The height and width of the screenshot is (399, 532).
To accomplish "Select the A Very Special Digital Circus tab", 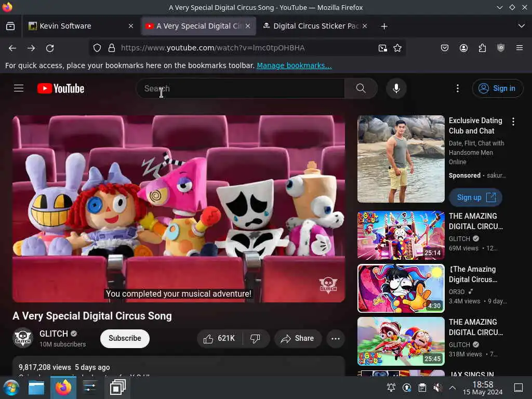I will pos(198,26).
